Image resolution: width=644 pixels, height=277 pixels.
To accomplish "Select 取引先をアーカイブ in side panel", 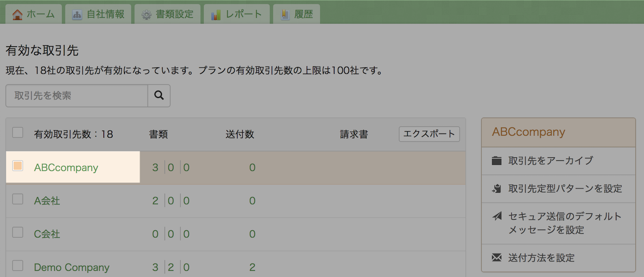I will (558, 161).
